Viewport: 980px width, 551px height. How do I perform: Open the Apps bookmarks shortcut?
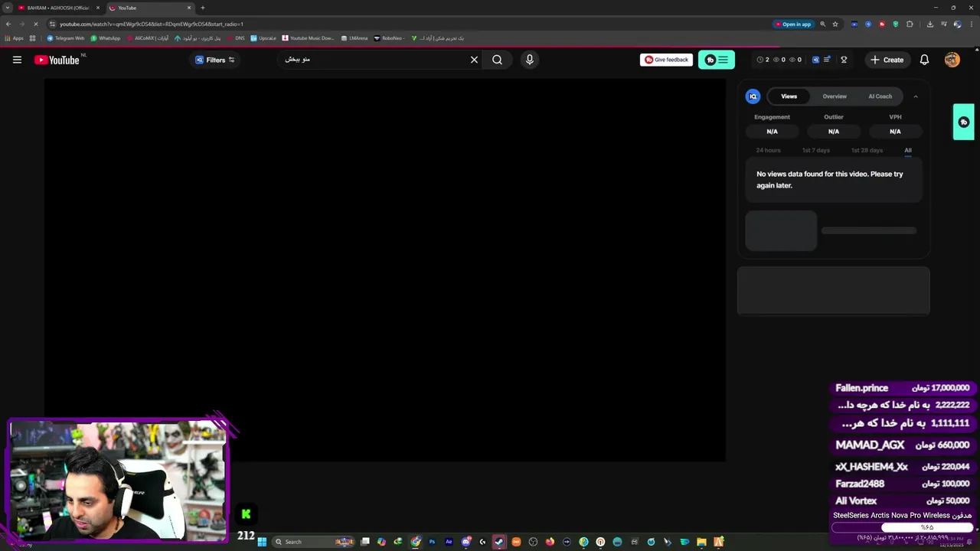[x=14, y=38]
